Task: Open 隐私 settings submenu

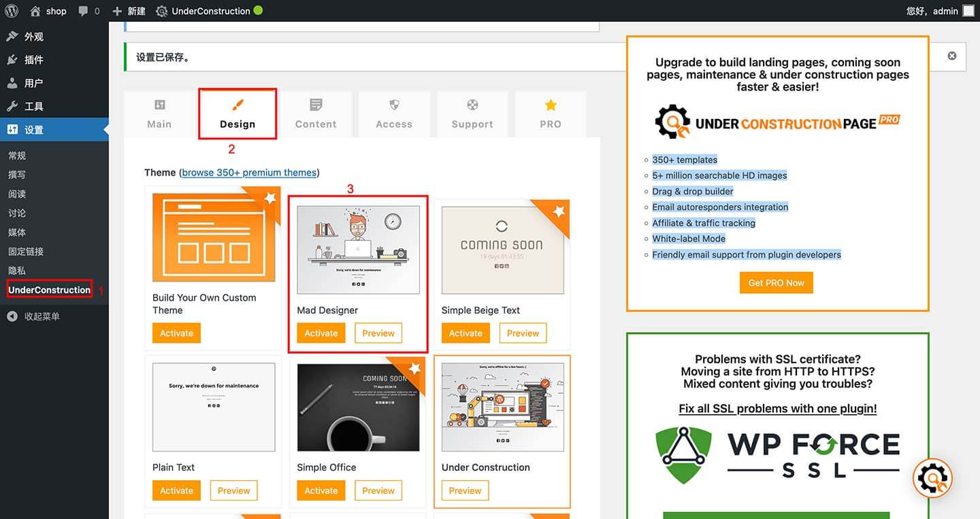Action: [17, 270]
